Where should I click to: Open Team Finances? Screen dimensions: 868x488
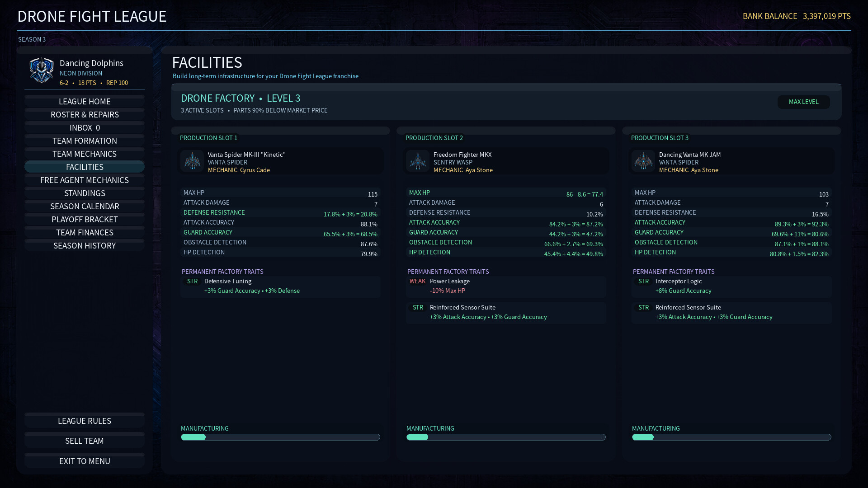click(85, 232)
